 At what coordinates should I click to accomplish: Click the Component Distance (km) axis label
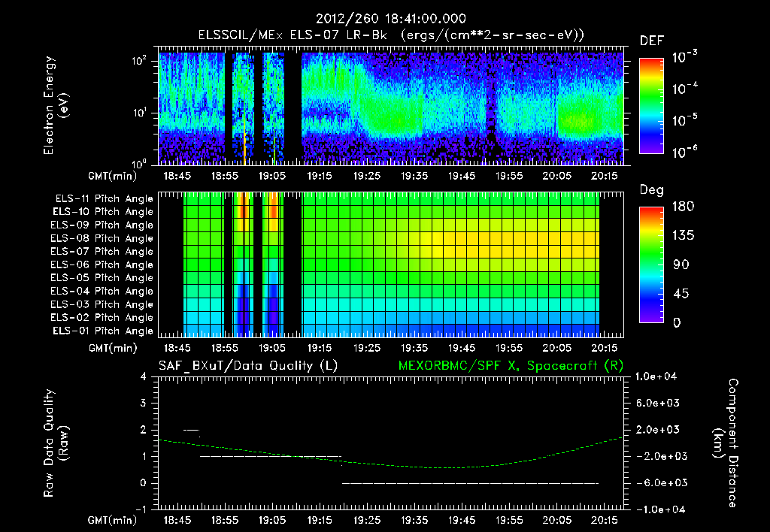[726, 443]
